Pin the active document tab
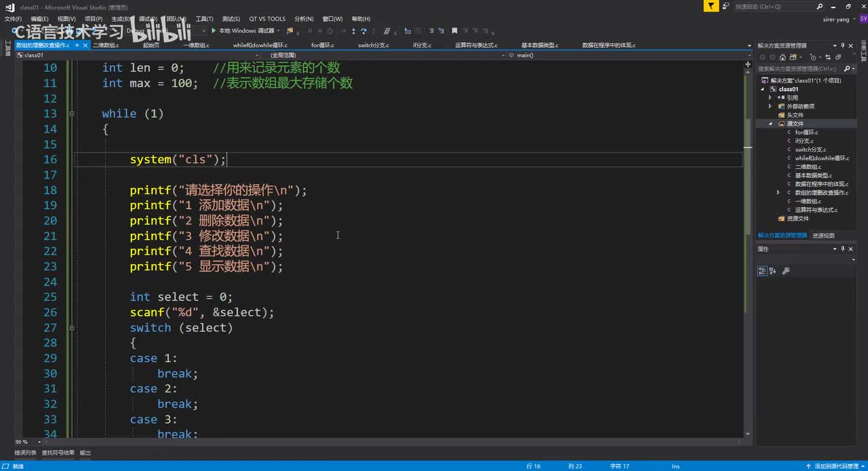Image resolution: width=868 pixels, height=471 pixels. pos(77,45)
